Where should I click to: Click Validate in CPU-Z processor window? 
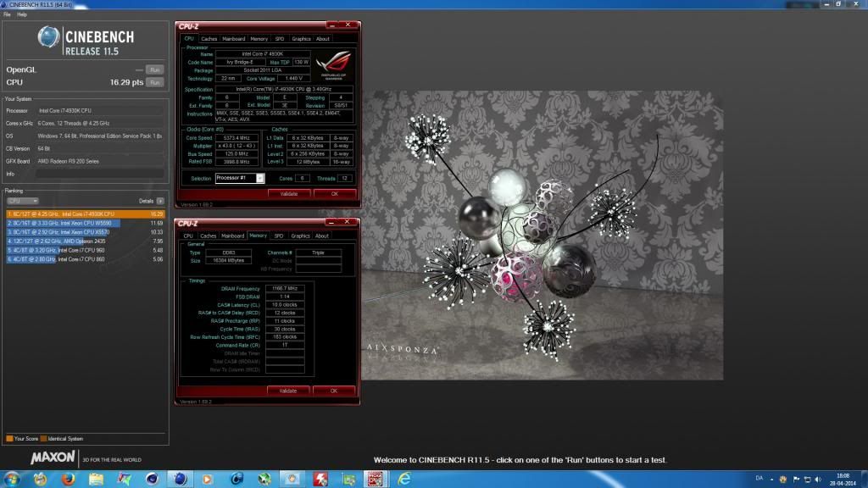(289, 194)
